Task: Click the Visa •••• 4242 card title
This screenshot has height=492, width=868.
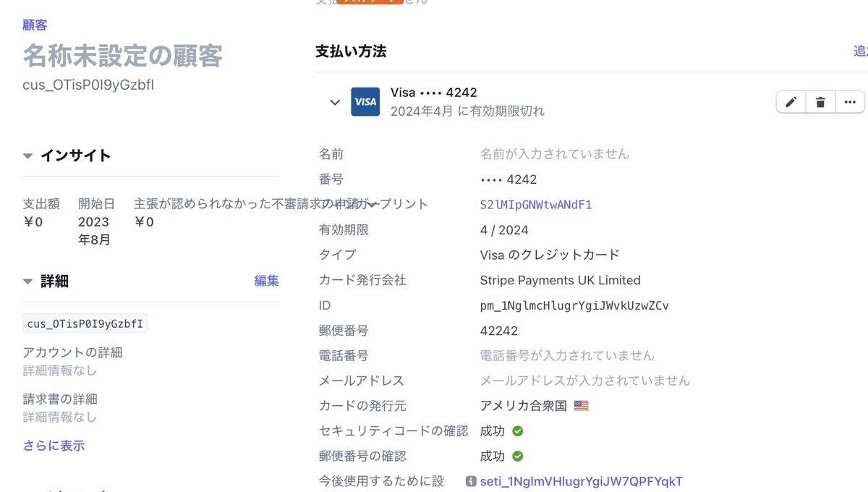Action: (434, 93)
